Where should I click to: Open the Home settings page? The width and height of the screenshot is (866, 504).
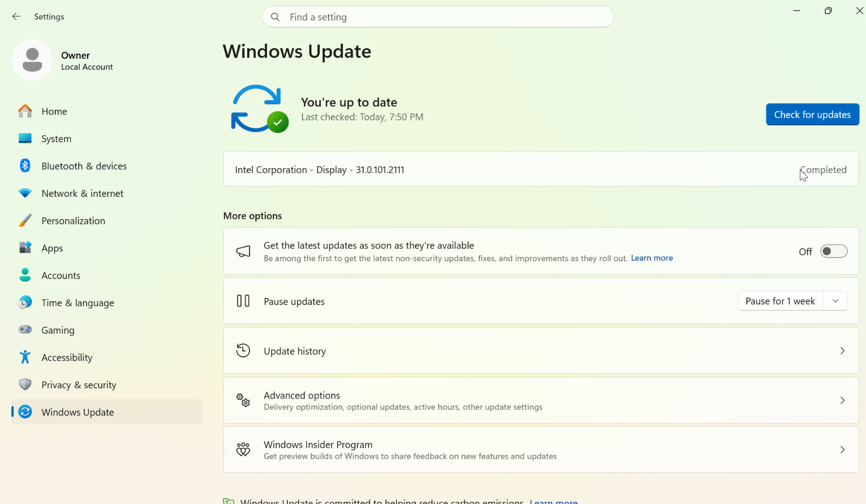(107, 111)
